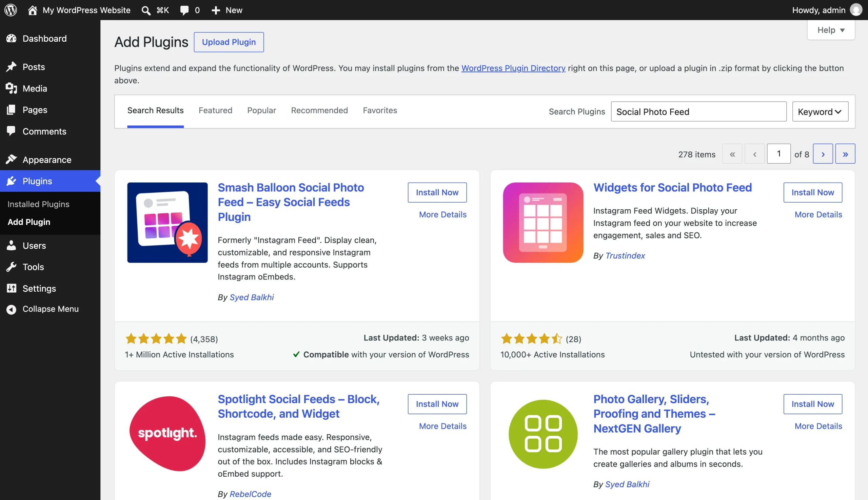The width and height of the screenshot is (868, 500).
Task: Select the Search Results tab
Action: click(x=155, y=110)
